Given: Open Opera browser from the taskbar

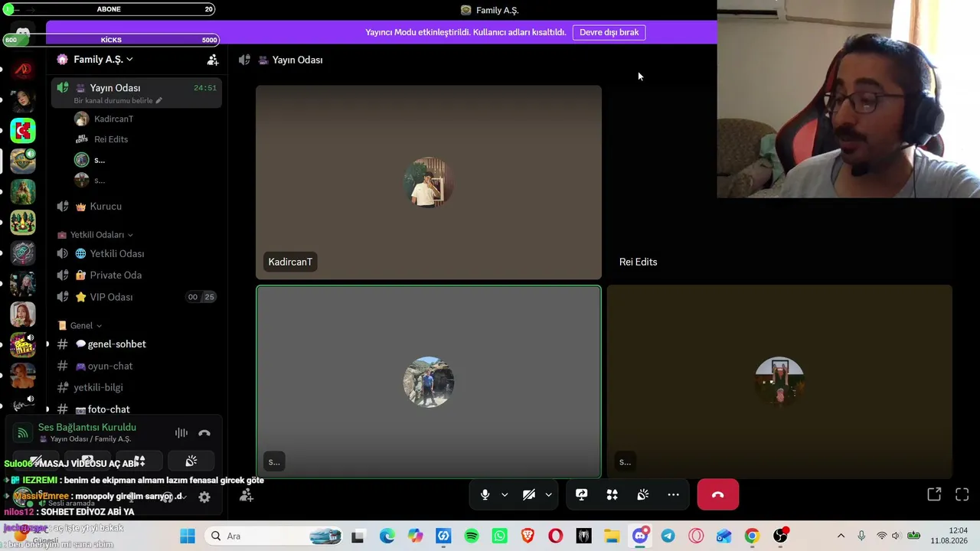Looking at the screenshot, I should (x=556, y=536).
